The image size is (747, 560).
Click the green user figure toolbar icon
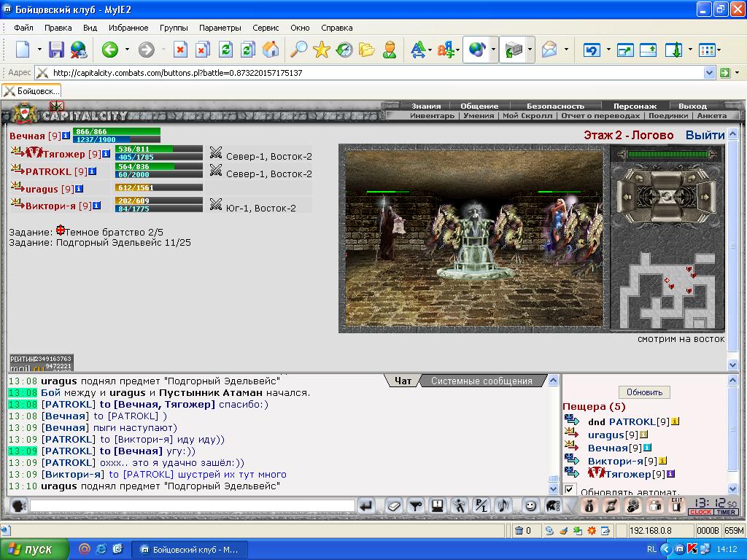pos(390,50)
